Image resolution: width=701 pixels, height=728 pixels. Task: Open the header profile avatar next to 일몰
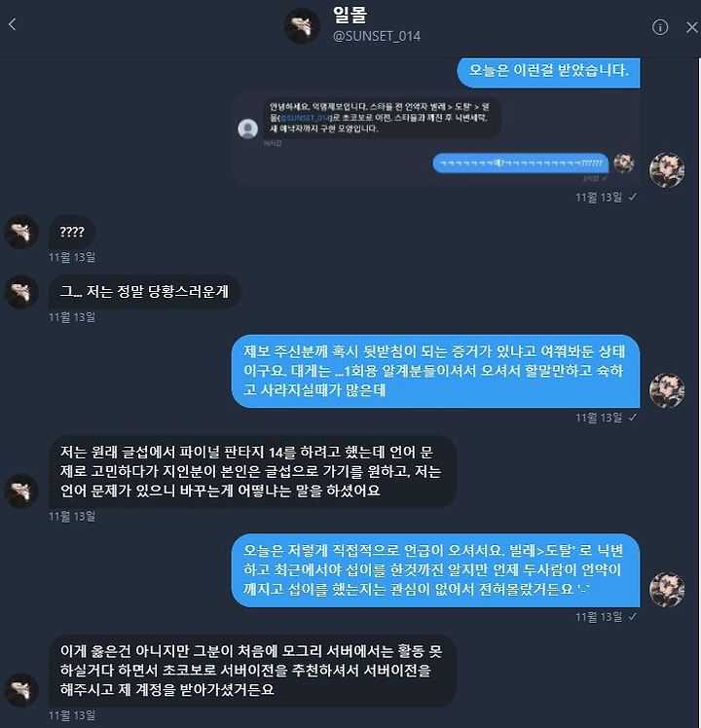[302, 26]
